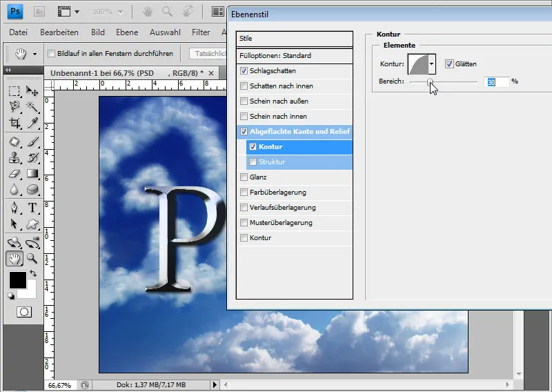
Task: Enable Struktur checkbox
Action: point(253,161)
